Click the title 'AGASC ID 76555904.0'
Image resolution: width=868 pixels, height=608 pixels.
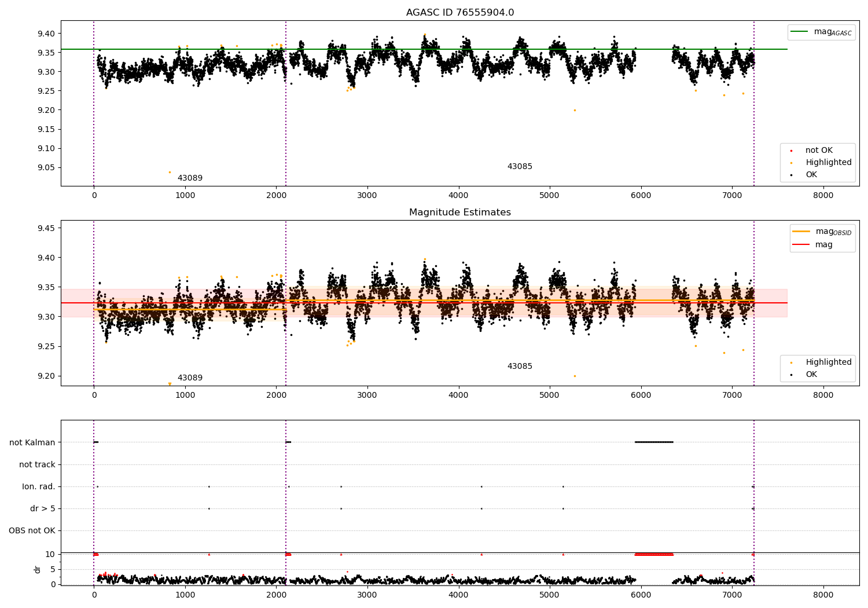coord(460,13)
